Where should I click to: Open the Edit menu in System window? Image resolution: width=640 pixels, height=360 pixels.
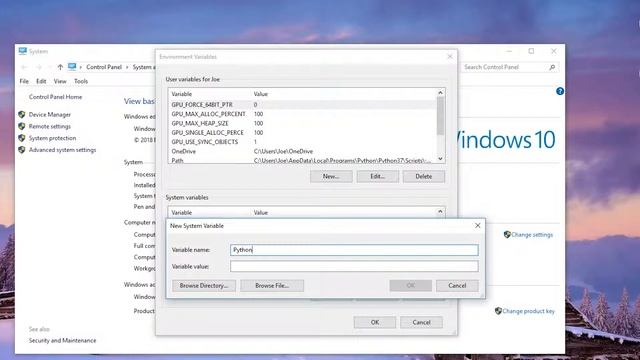point(41,81)
